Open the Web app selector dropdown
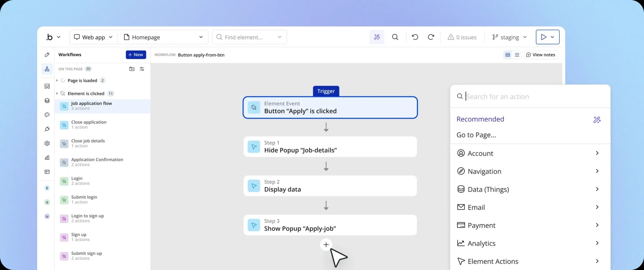Image resolution: width=644 pixels, height=270 pixels. [x=93, y=37]
